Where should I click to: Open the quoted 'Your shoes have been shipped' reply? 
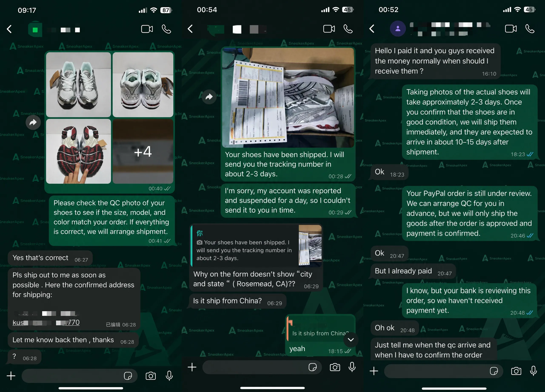coord(256,246)
